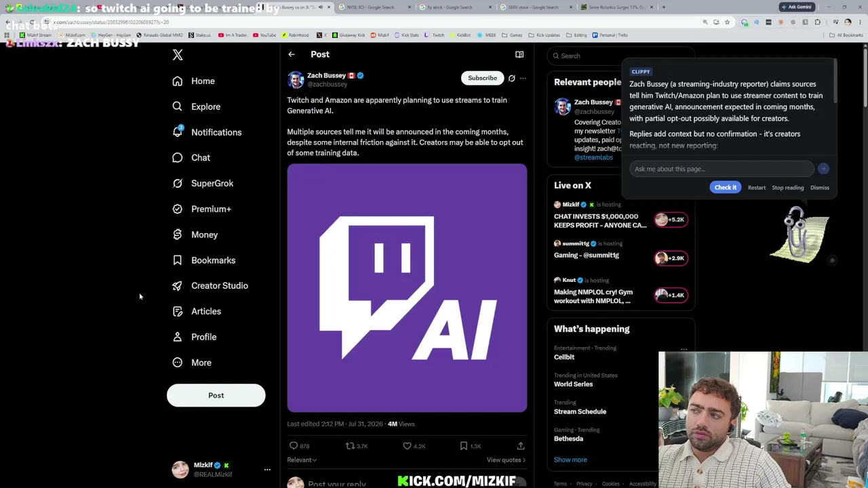Click the Ask Gemini button

click(796, 7)
